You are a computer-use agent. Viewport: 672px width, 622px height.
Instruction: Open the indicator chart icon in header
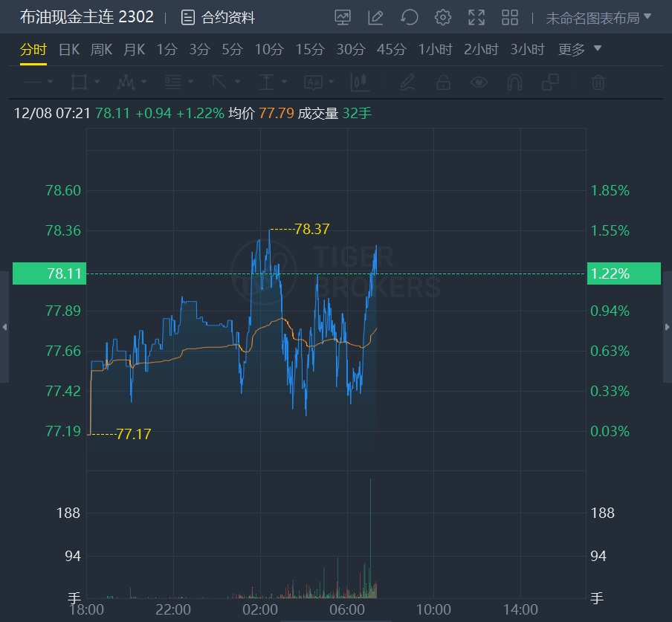(343, 17)
